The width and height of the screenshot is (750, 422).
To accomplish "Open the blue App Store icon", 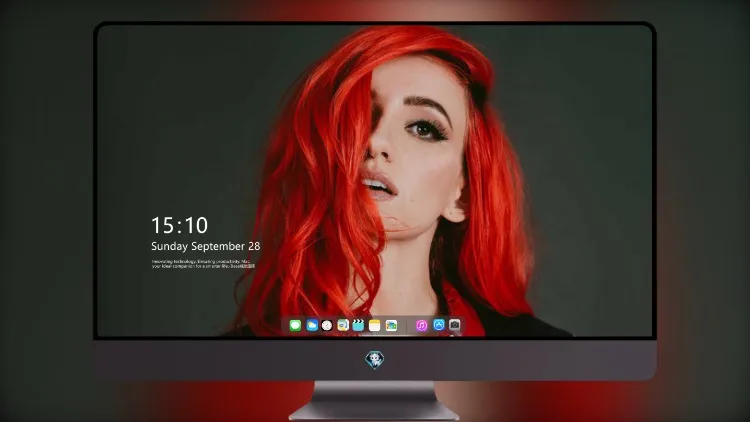I will click(x=439, y=325).
